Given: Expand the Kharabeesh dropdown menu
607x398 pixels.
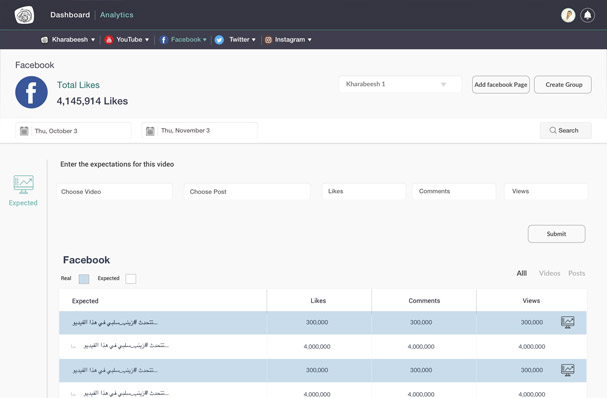Looking at the screenshot, I should (x=93, y=40).
